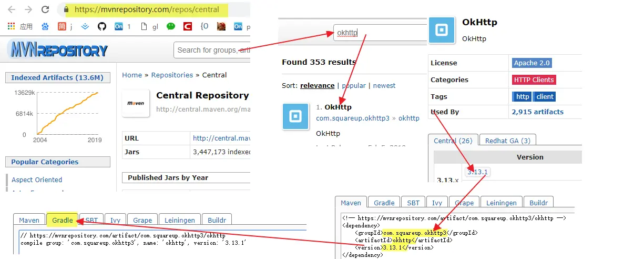Open the On bookmark labeled 1
The height and width of the screenshot is (259, 644).
[119, 26]
